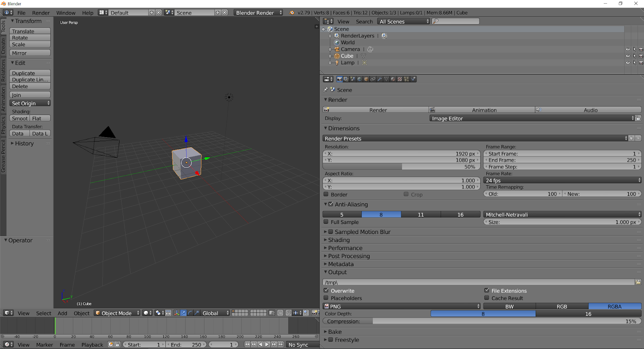Adjust the resolution 50% slider
The height and width of the screenshot is (349, 644).
[x=402, y=166]
